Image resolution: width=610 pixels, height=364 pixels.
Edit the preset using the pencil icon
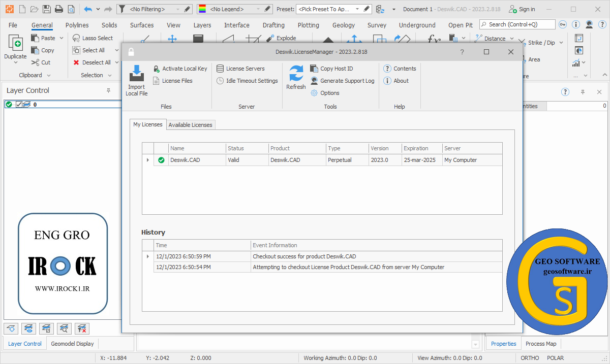point(367,9)
